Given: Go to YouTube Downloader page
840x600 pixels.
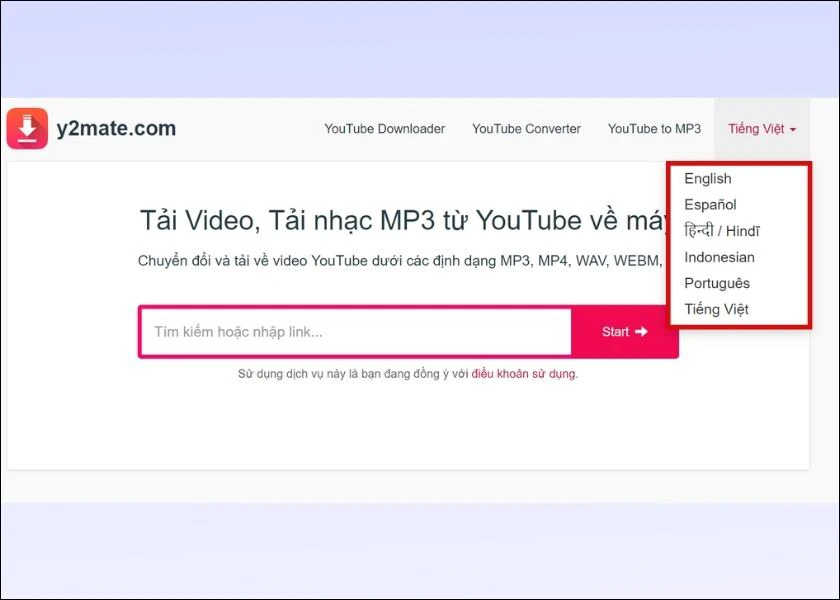Looking at the screenshot, I should tap(385, 129).
